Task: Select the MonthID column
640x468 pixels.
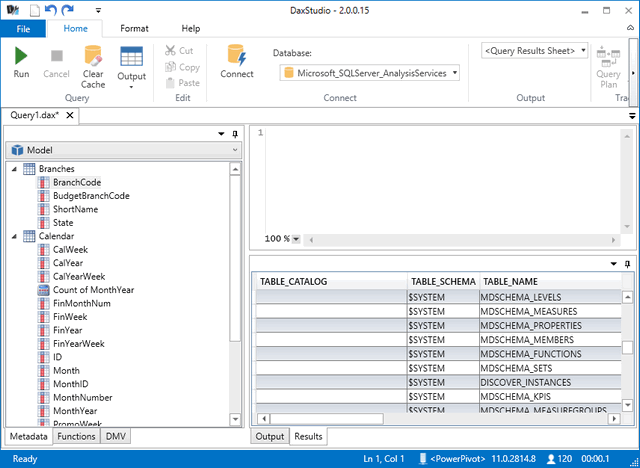Action: click(x=71, y=384)
